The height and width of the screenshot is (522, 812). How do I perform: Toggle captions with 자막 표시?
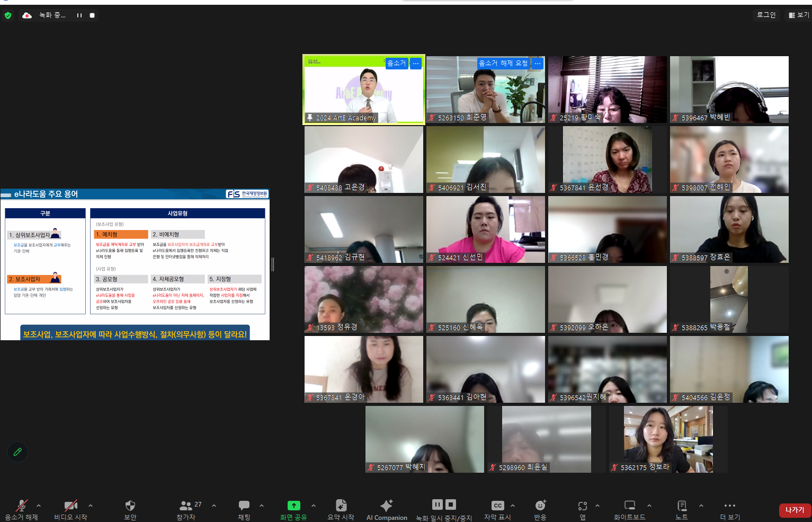tap(497, 509)
